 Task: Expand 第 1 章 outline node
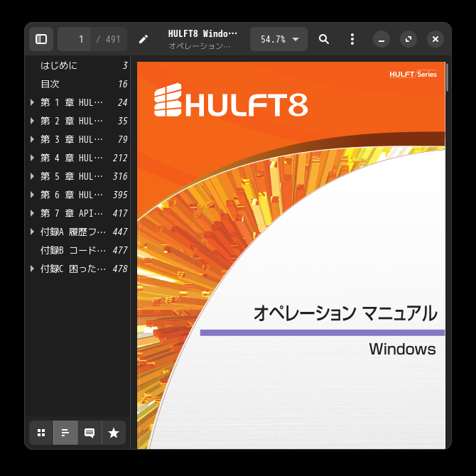tap(32, 102)
